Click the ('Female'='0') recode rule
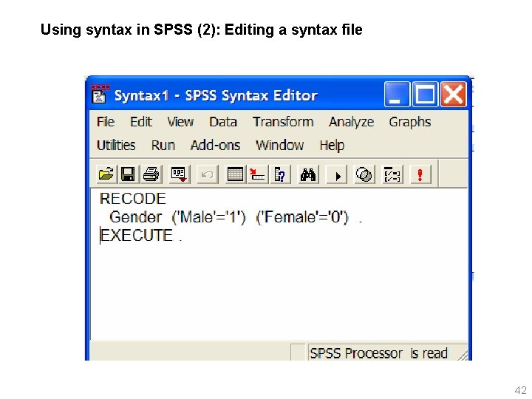The height and width of the screenshot is (399, 532). click(302, 217)
